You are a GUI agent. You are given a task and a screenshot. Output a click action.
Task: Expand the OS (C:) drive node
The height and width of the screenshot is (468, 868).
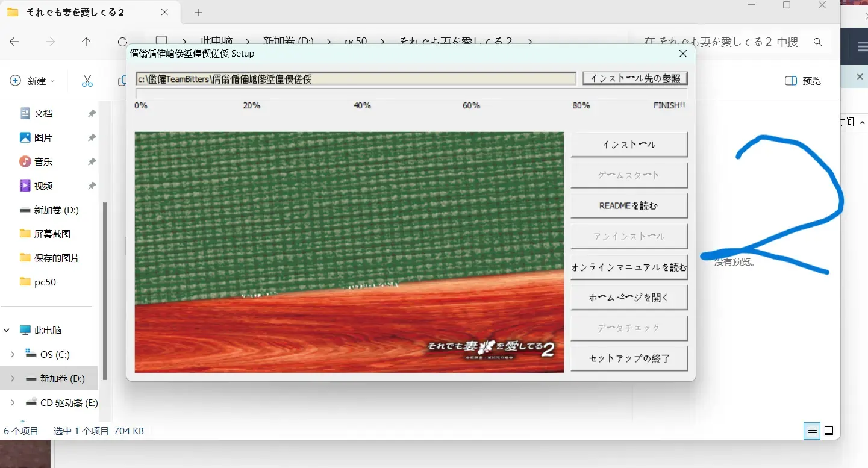tap(13, 354)
